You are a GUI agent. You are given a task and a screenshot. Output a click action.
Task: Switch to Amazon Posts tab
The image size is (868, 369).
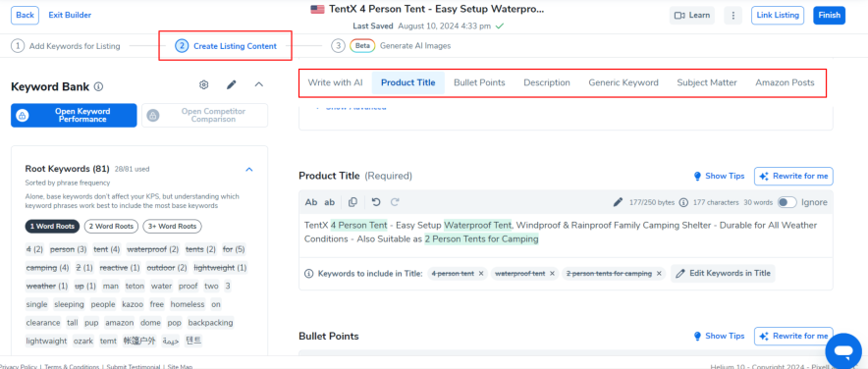pos(785,82)
